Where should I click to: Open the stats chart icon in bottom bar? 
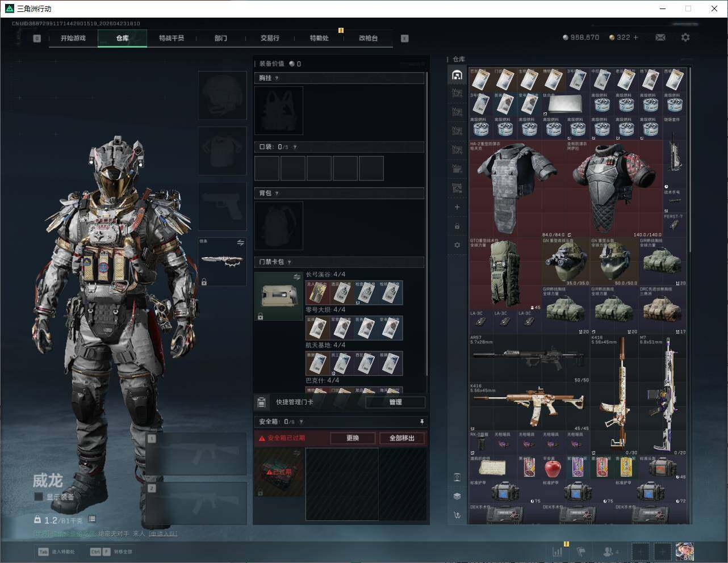[x=558, y=551]
